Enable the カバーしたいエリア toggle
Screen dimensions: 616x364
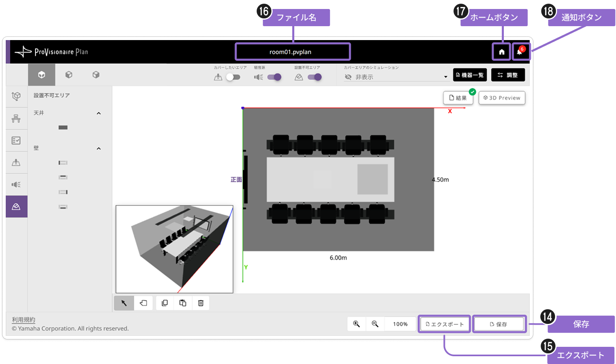233,77
